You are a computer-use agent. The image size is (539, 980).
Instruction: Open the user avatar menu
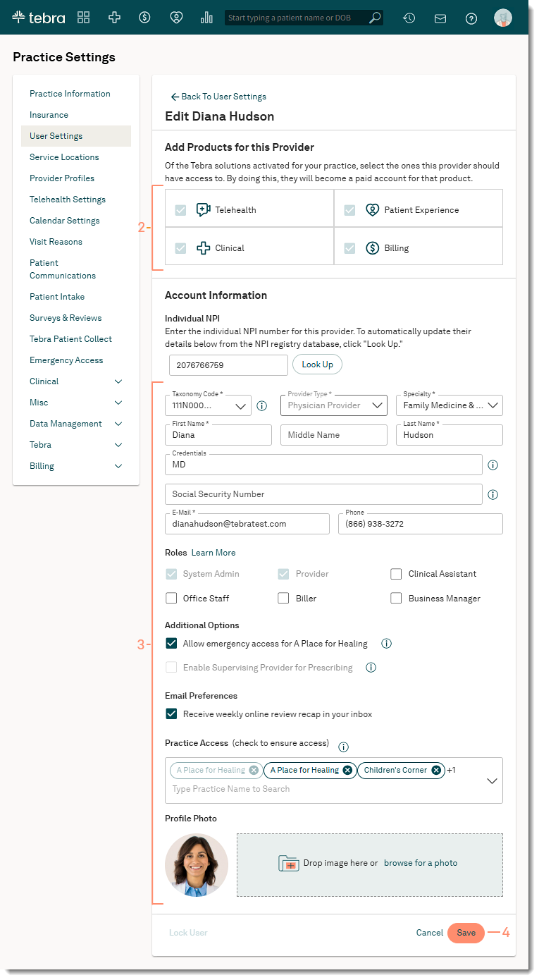pyautogui.click(x=503, y=18)
